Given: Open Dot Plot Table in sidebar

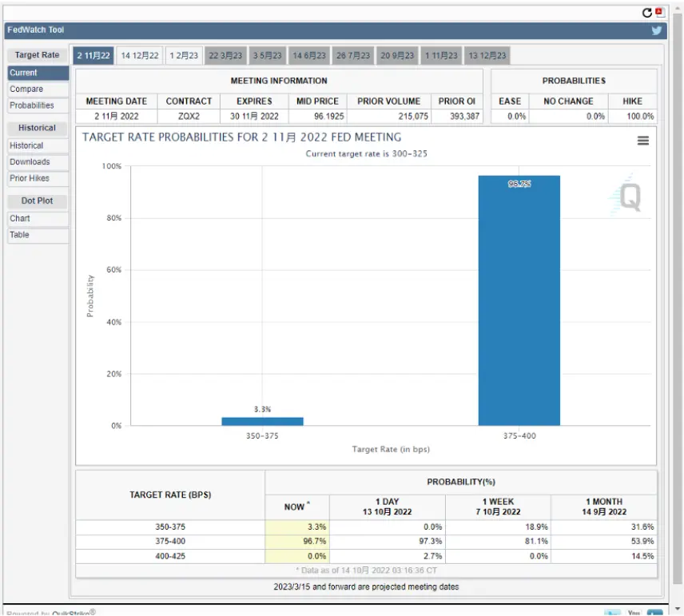Looking at the screenshot, I should point(38,235).
